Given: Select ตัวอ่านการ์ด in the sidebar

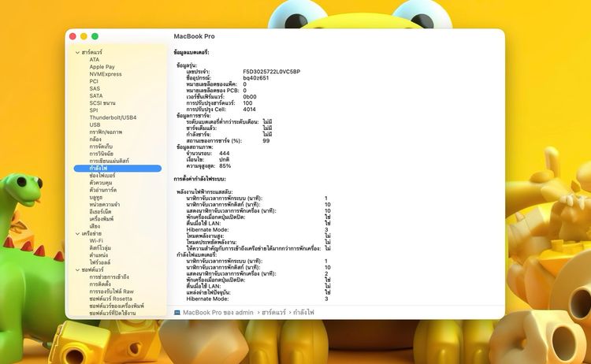Looking at the screenshot, I should [103, 190].
